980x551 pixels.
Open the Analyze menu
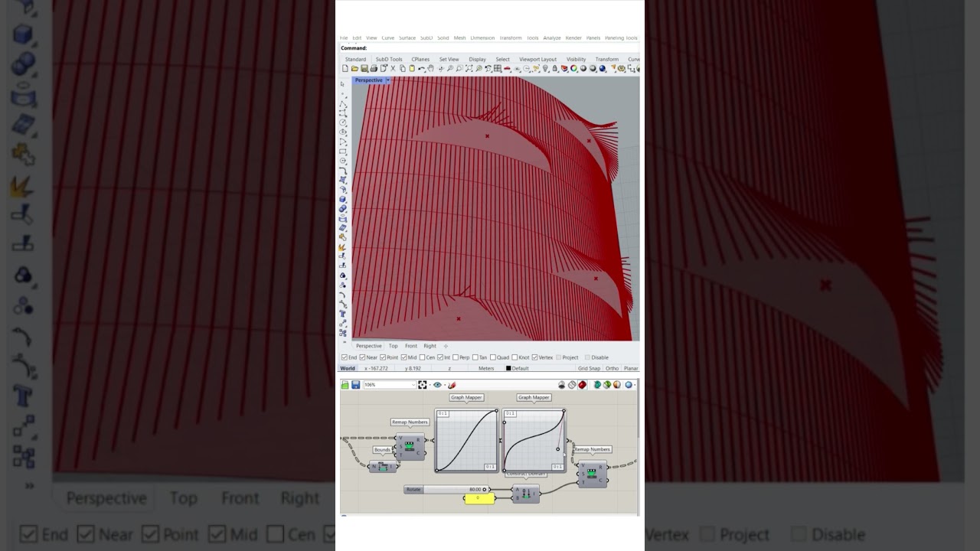click(552, 37)
